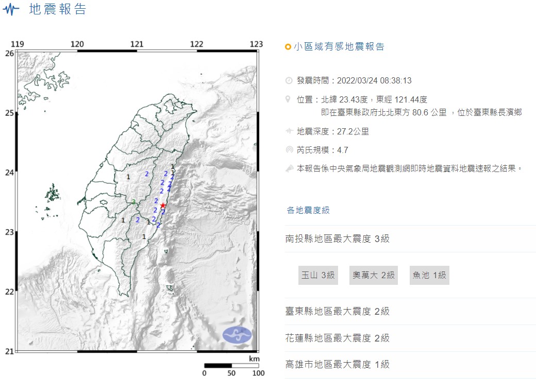Click the km scale bar below the map
Screen dimensions: 536x392
coord(231,366)
